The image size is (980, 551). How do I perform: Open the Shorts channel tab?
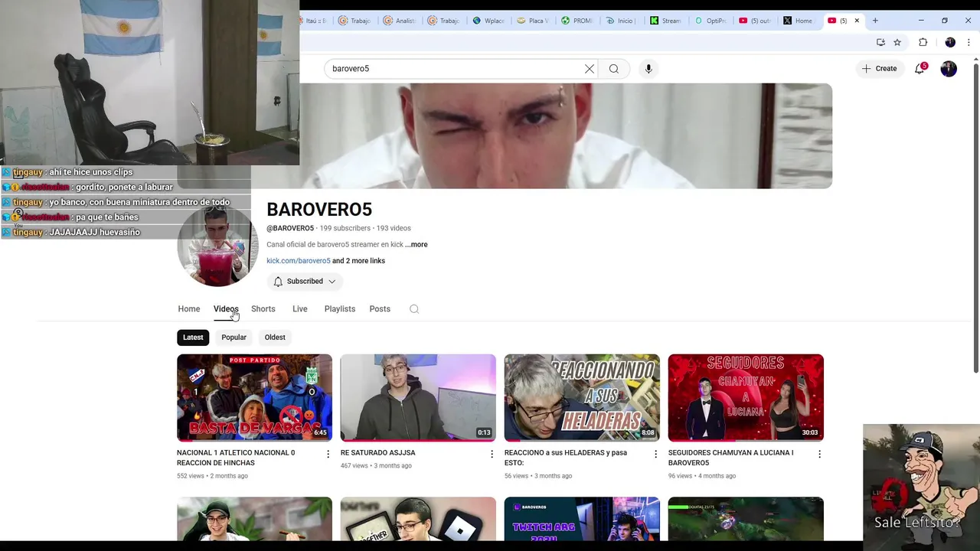pyautogui.click(x=263, y=309)
